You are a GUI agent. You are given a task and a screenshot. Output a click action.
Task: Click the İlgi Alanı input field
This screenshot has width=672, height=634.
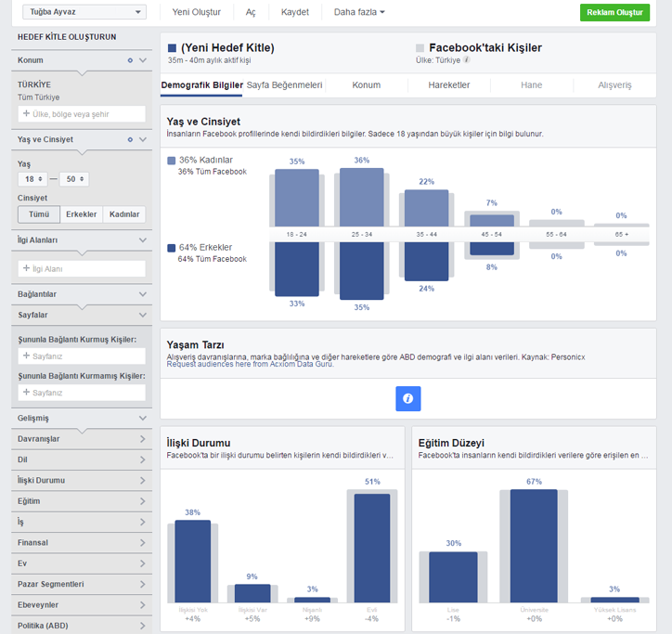[82, 269]
